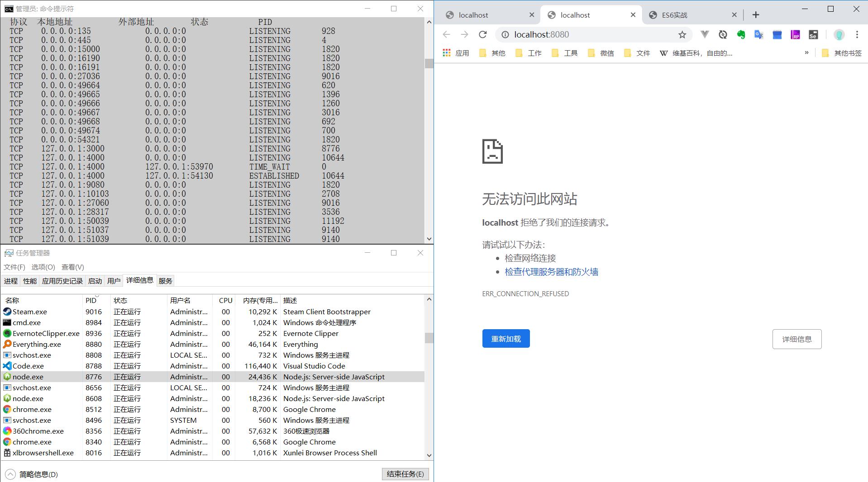868x482 pixels.
Task: Click the EvernoteClipper.exe process icon
Action: 7,333
